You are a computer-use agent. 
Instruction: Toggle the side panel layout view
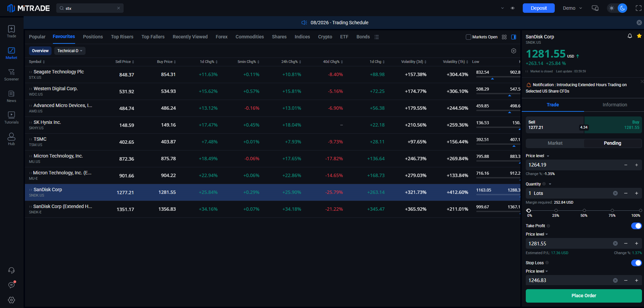pyautogui.click(x=514, y=37)
